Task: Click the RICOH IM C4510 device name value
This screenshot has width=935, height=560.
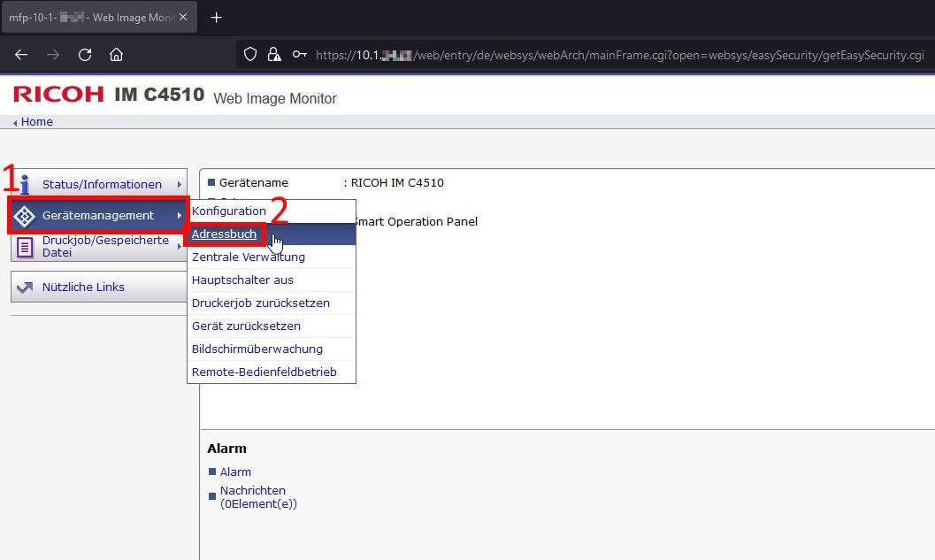Action: [x=397, y=182]
